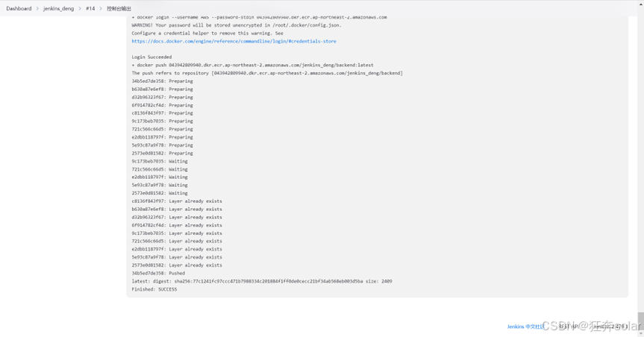Select '721c566c66d5: Waiting' row

160,169
